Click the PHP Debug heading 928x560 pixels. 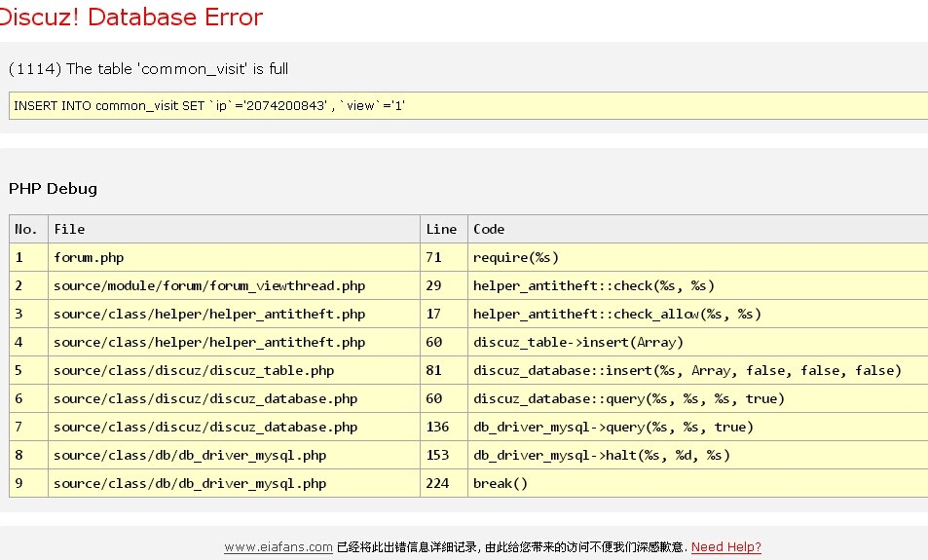53,189
